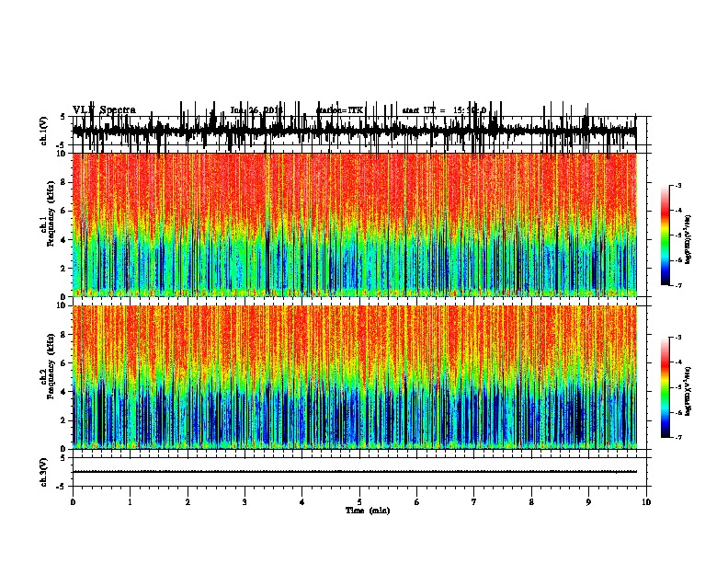Click the ch.2 colorbar log(PSD) label
Screen dimensions: 728x563
(x=688, y=391)
